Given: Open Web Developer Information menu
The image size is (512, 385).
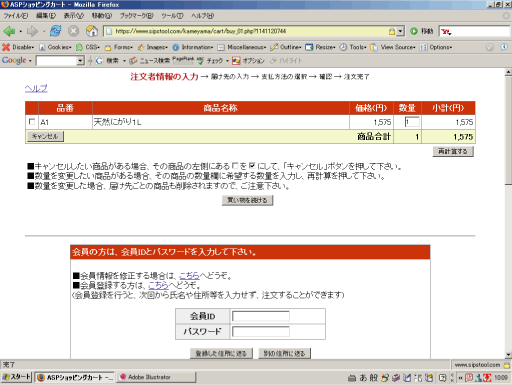Looking at the screenshot, I should 193,47.
